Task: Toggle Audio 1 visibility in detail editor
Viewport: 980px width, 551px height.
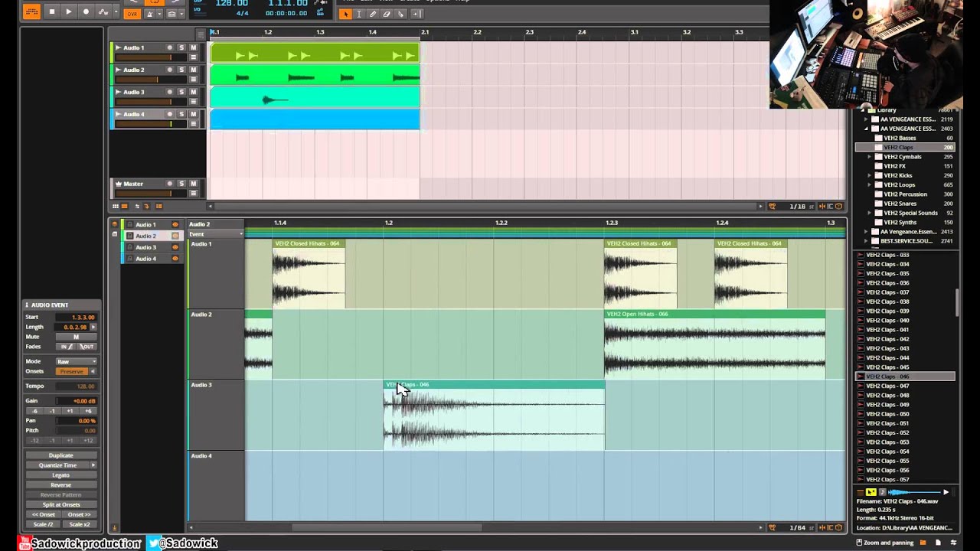Action: click(175, 225)
